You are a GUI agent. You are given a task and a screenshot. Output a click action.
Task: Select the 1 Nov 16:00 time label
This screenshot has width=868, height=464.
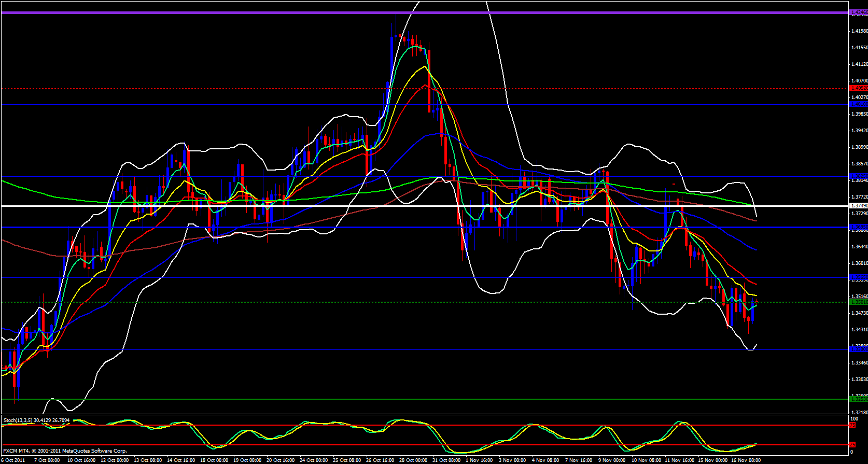479,460
